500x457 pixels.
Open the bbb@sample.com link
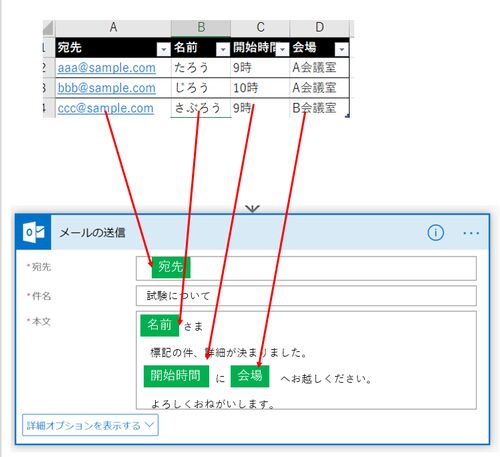coord(106,88)
